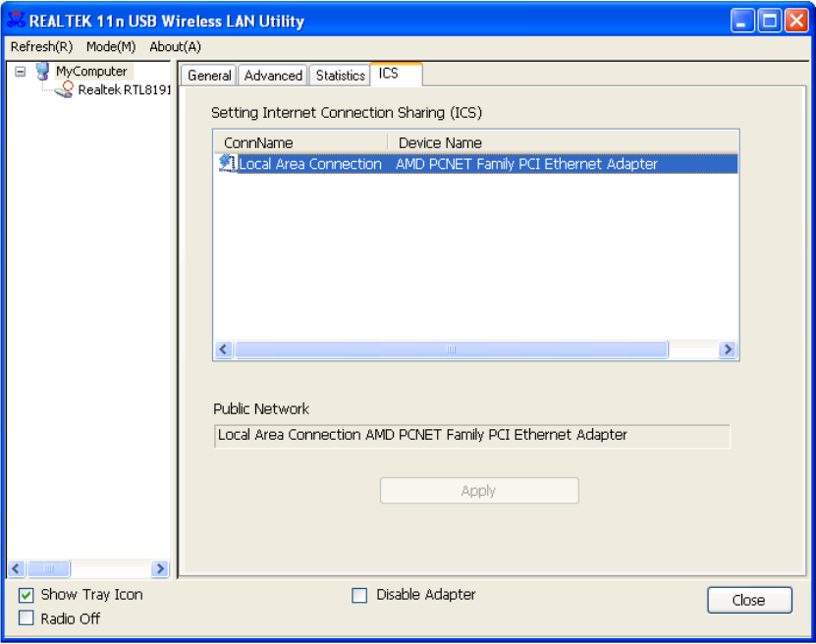Click the Device Name column header

[563, 142]
